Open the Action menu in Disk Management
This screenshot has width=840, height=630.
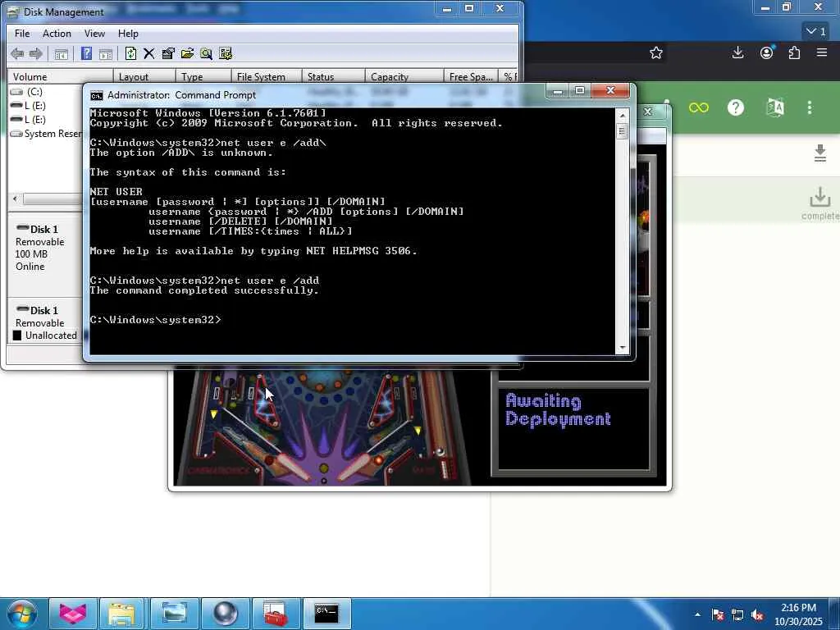coord(57,33)
